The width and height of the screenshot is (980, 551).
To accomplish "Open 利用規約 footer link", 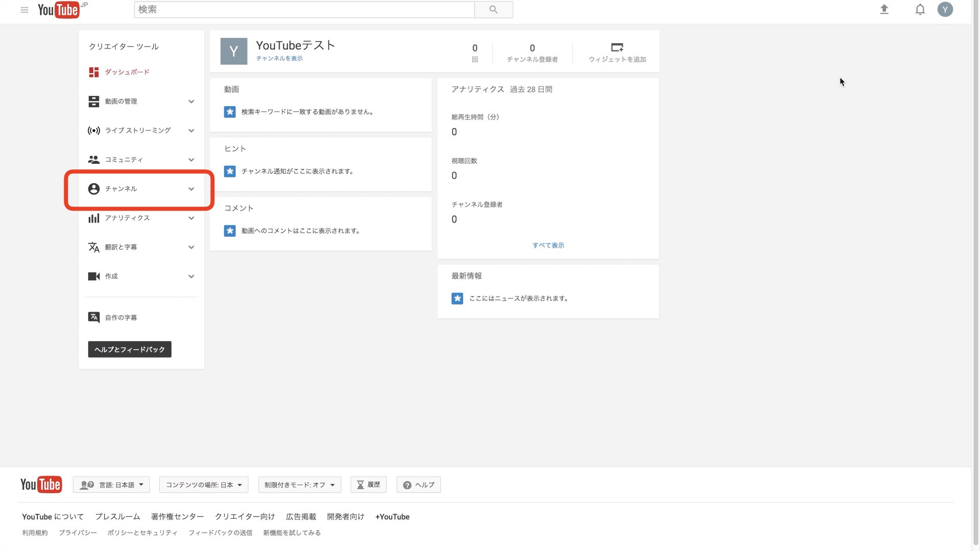I will 35,533.
